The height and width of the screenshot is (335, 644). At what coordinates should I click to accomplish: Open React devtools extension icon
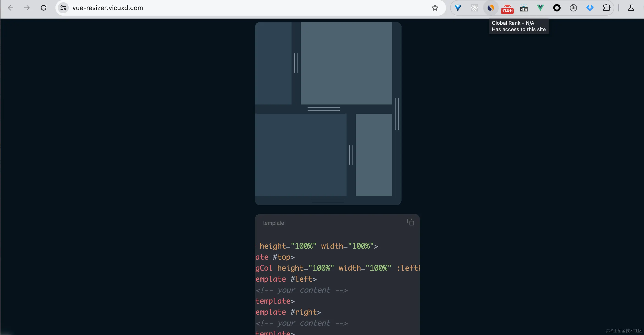point(474,8)
